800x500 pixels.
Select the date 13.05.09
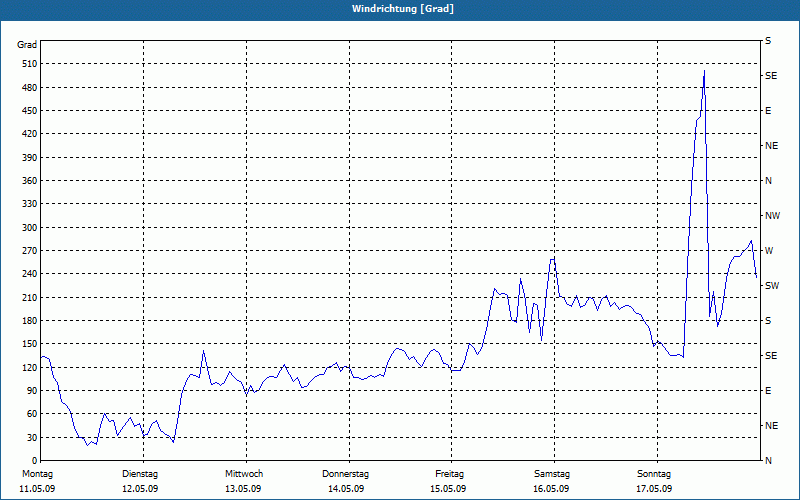click(x=243, y=489)
